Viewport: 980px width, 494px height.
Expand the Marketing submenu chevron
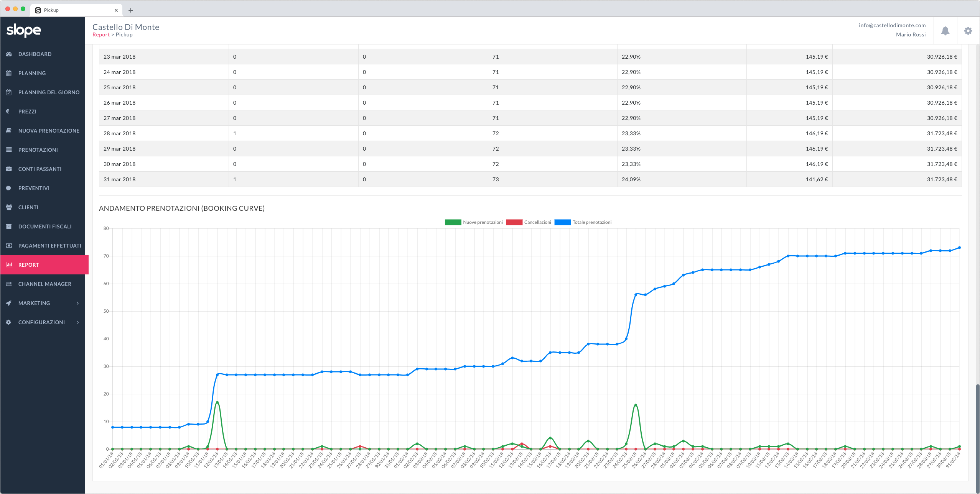[x=77, y=303]
